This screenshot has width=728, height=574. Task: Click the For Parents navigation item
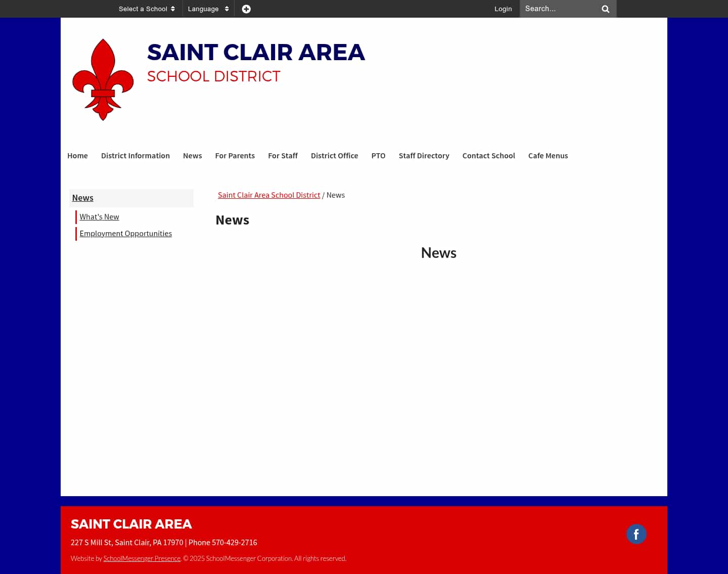(235, 156)
